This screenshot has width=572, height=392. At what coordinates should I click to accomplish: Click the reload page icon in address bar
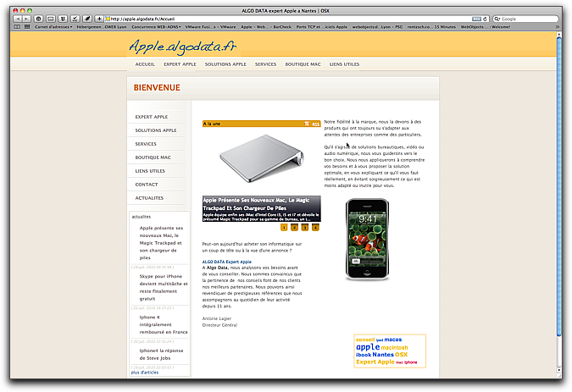(x=486, y=19)
